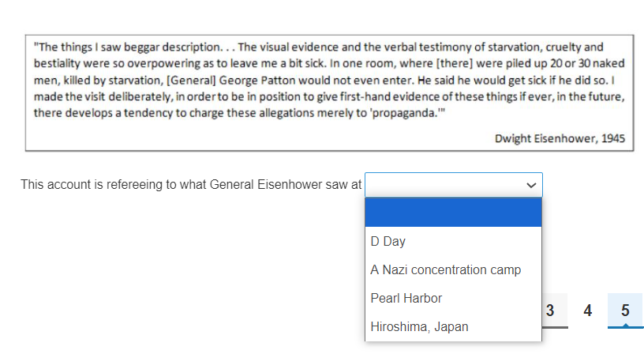Click the phrase "The things I saw beggar description"
644x354 pixels.
(x=128, y=47)
